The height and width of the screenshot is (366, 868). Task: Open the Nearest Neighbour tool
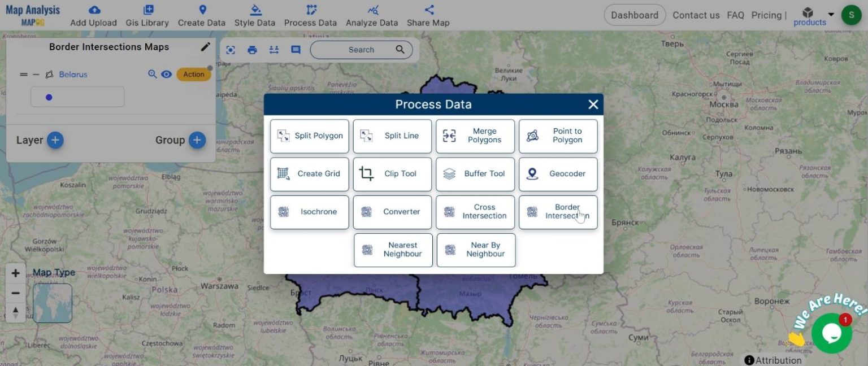pos(393,250)
